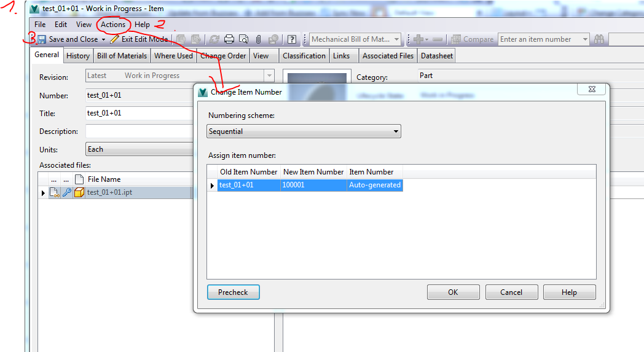Click the Precheck button
Image resolution: width=644 pixels, height=352 pixels.
pyautogui.click(x=234, y=292)
